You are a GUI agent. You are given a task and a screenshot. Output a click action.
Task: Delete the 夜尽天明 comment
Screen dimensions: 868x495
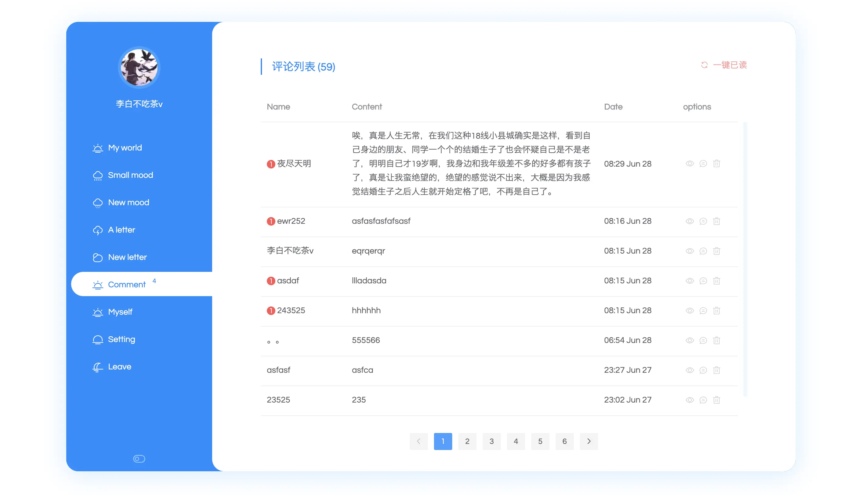pos(716,164)
